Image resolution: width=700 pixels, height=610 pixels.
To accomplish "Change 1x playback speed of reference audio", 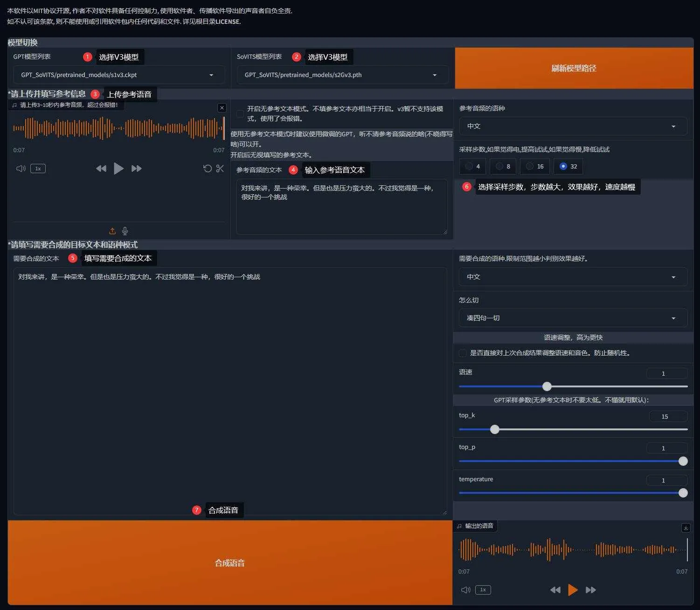I will (x=38, y=168).
